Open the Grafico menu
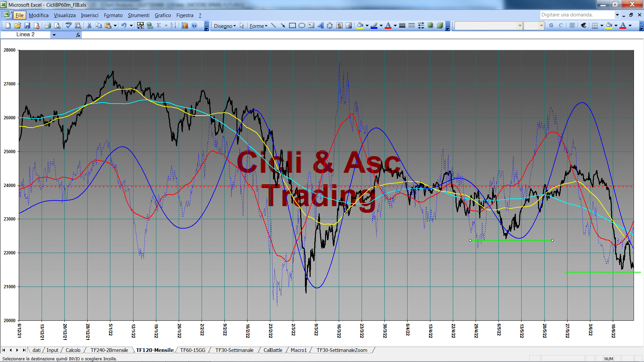This screenshot has width=644, height=362. point(163,15)
